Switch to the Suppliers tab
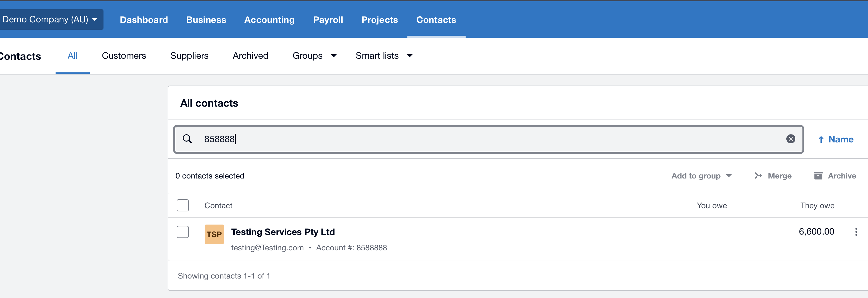The width and height of the screenshot is (868, 298). click(189, 56)
